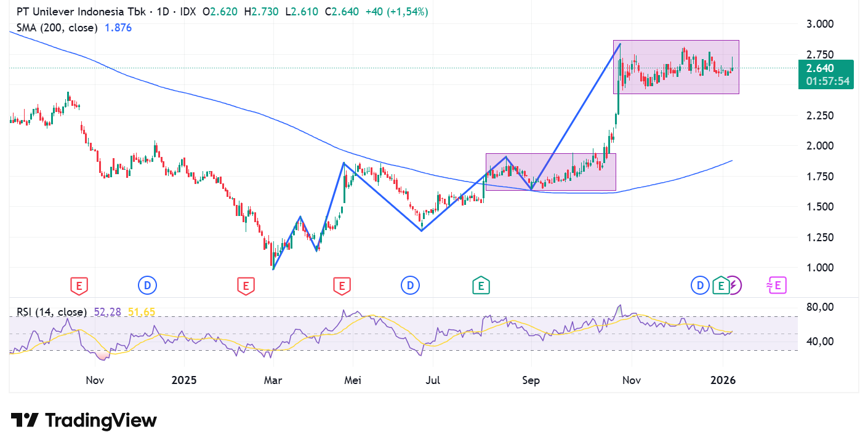Open the pink future earnings marker
Screen dimensions: 868x448
click(x=776, y=285)
